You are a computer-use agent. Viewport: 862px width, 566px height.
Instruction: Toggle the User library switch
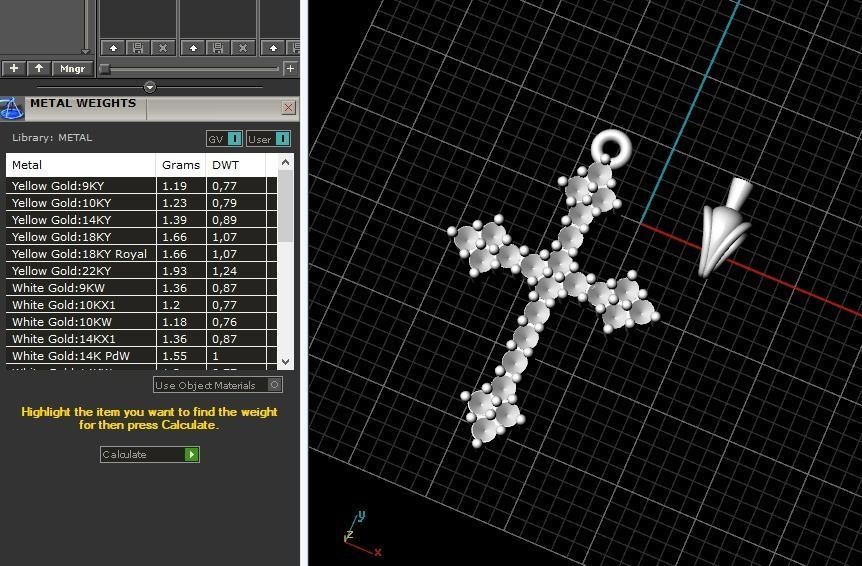(x=268, y=139)
